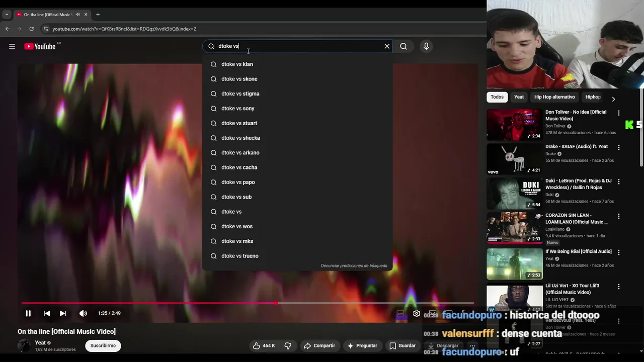644x362 pixels.
Task: Choose suggestion dtoke vs arkano
Action: coord(297,153)
